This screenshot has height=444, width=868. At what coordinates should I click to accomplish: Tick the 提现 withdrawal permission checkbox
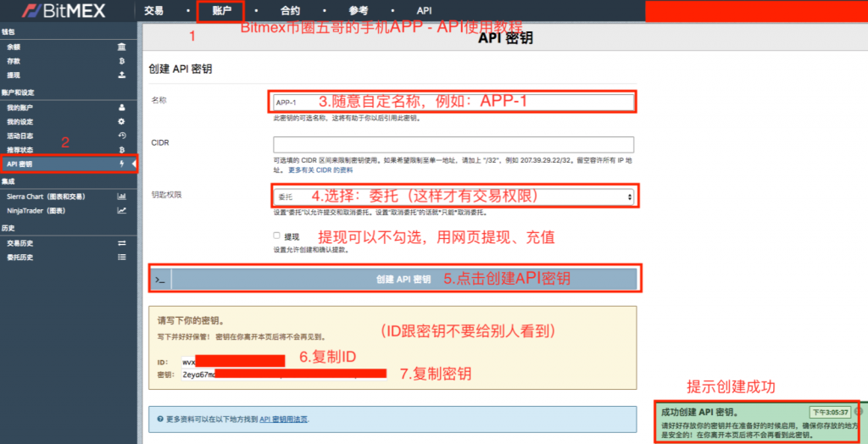[x=277, y=236]
